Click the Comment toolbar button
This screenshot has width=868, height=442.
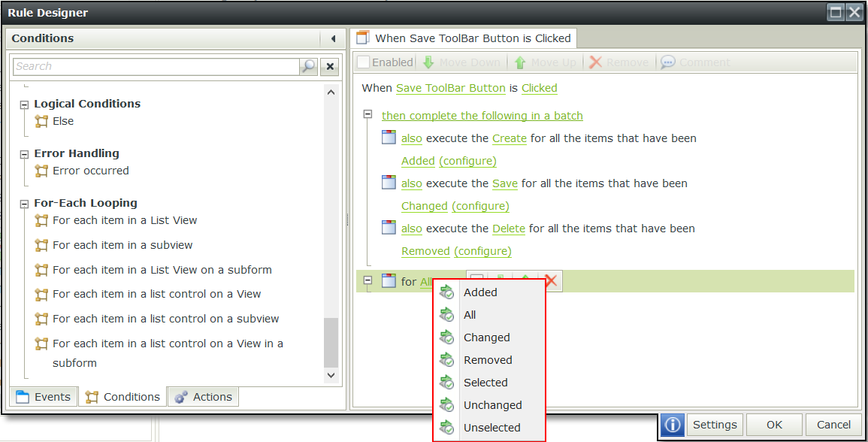point(695,62)
